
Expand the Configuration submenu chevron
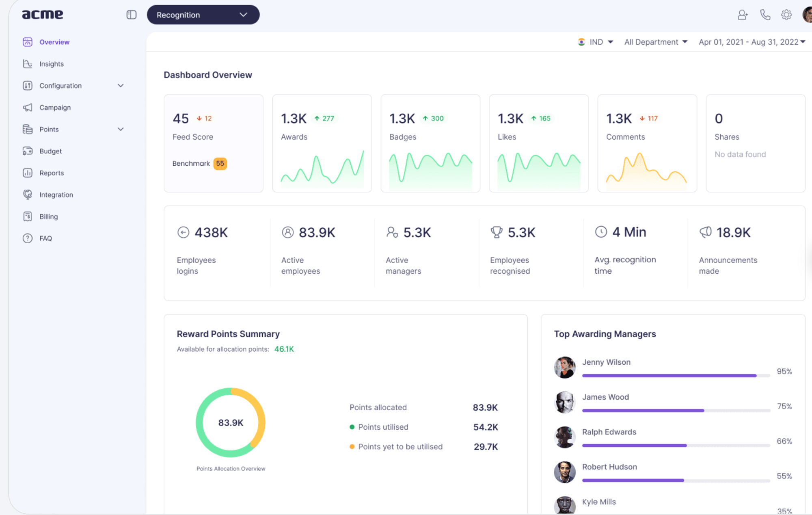(121, 86)
